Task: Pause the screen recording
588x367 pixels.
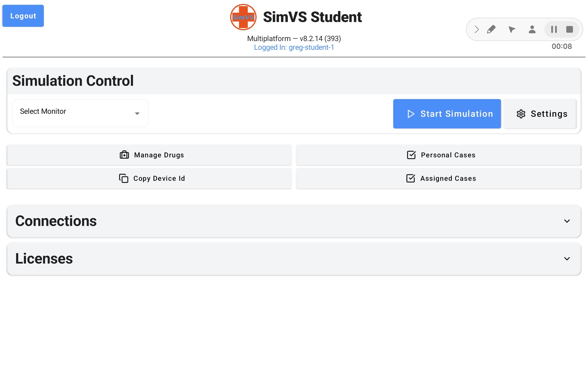Action: tap(554, 29)
